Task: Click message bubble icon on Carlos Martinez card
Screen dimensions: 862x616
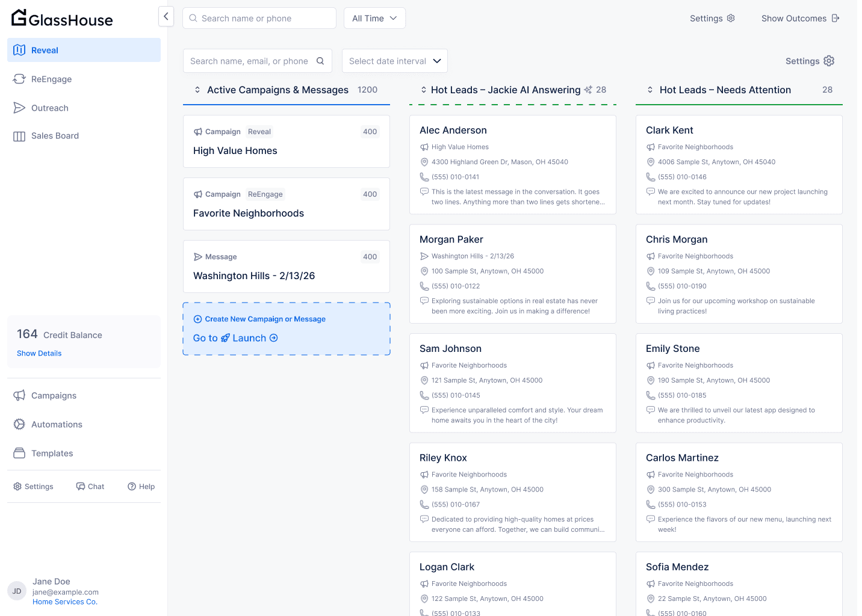Action: (651, 519)
